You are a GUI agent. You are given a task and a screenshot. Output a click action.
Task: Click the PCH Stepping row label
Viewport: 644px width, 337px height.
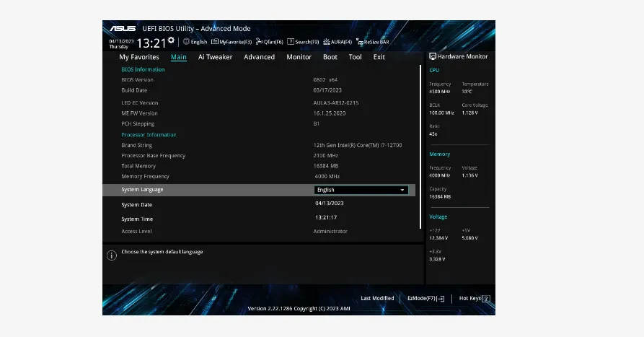[x=138, y=123]
